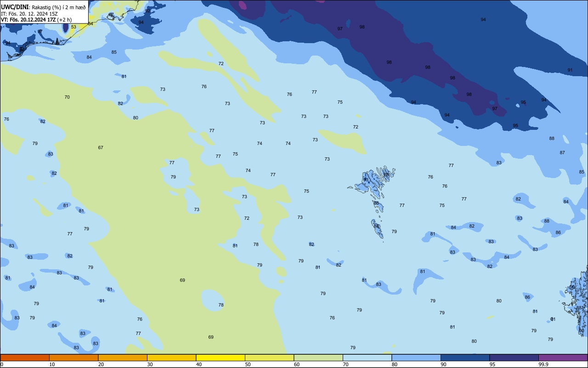Select the 'Rakastig (%) í 2 m hæð' label
Image resolution: width=588 pixels, height=368 pixels.
coord(59,7)
